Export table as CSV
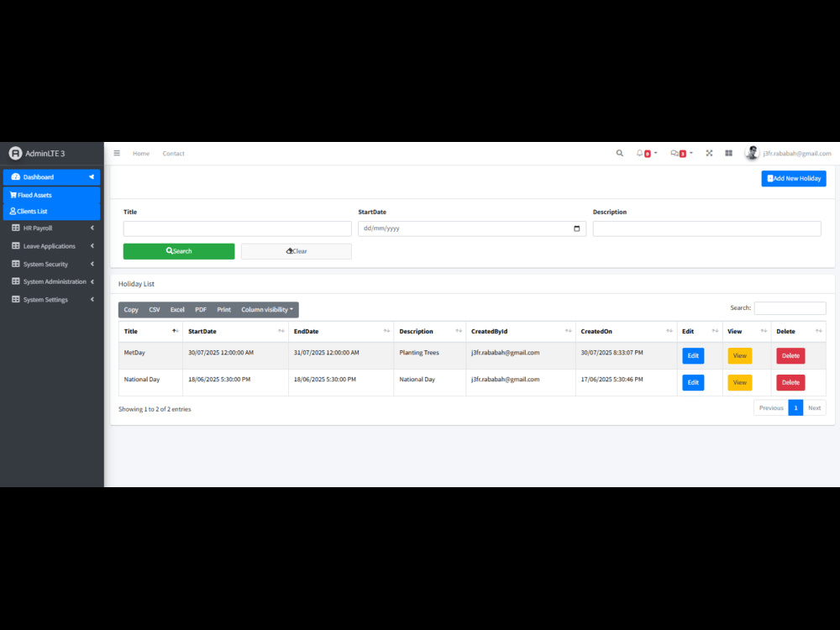Viewport: 840px width, 630px height. pos(155,310)
